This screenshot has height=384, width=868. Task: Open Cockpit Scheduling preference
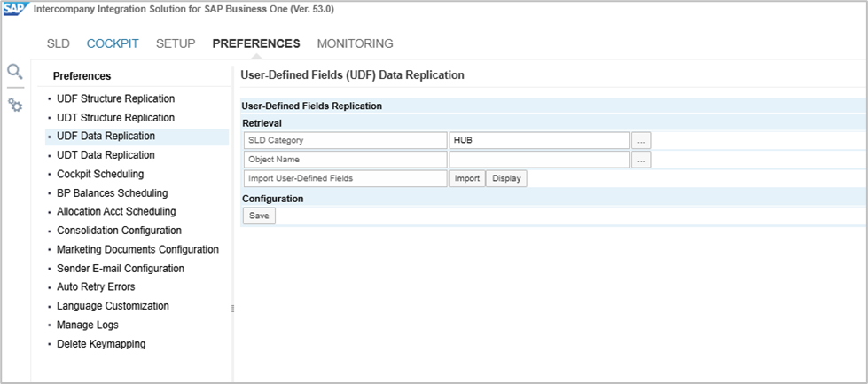[100, 174]
